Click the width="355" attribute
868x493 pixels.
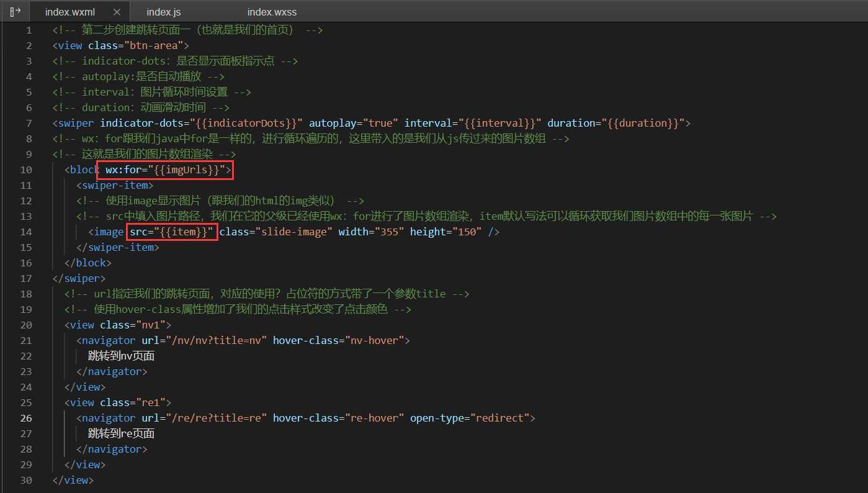point(371,232)
